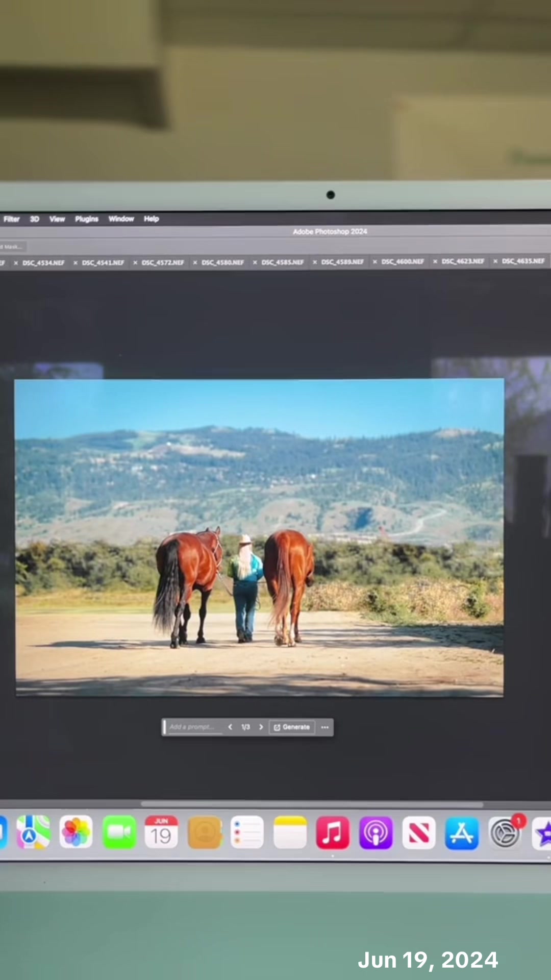The width and height of the screenshot is (551, 980).
Task: Open Calendar showing Jun 19
Action: click(161, 832)
